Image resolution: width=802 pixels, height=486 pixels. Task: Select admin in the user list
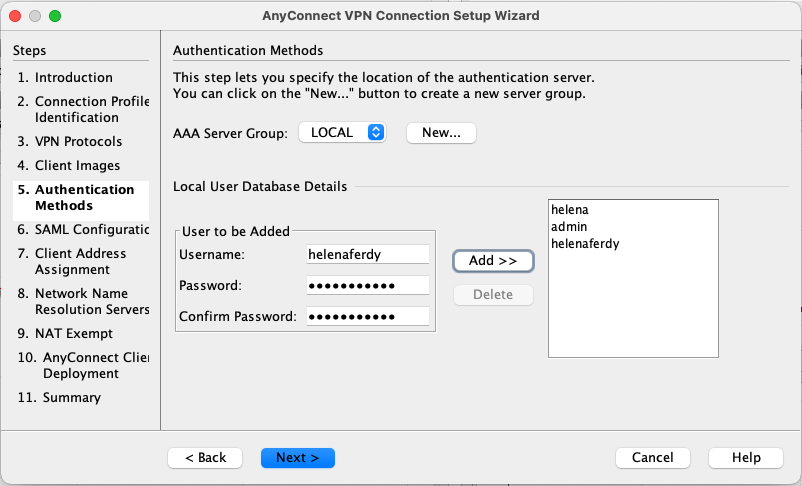point(569,227)
